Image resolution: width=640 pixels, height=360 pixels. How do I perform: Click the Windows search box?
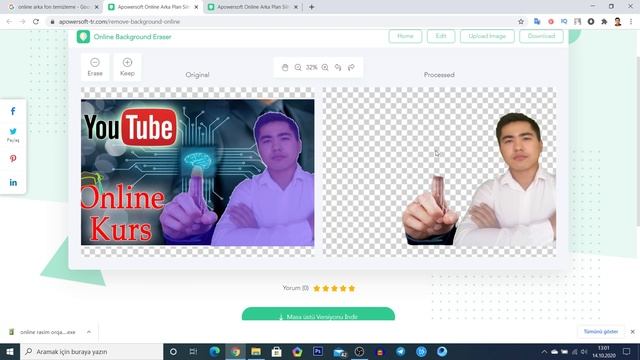[x=91, y=351]
